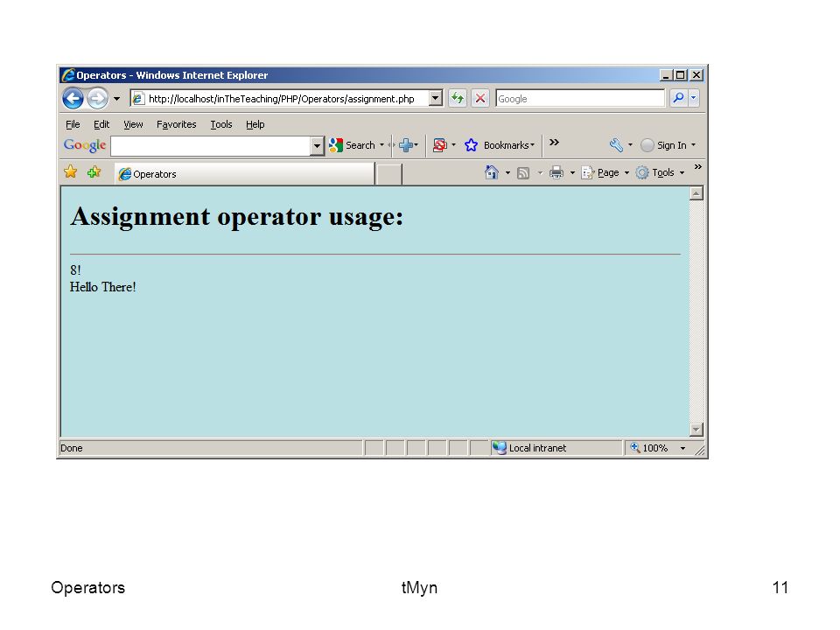This screenshot has height=630, width=840.
Task: Click the wrench settings icon on Google toolbar
Action: click(x=616, y=145)
